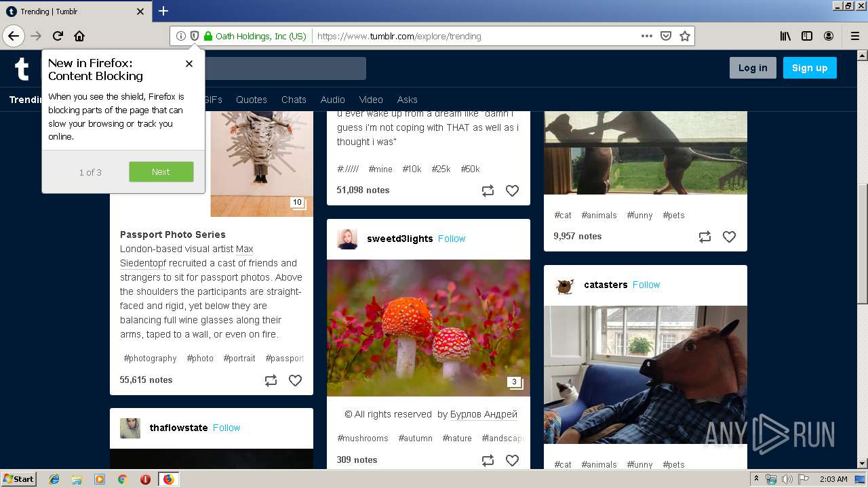This screenshot has height=488, width=868.
Task: Follow catasters
Action: [646, 285]
